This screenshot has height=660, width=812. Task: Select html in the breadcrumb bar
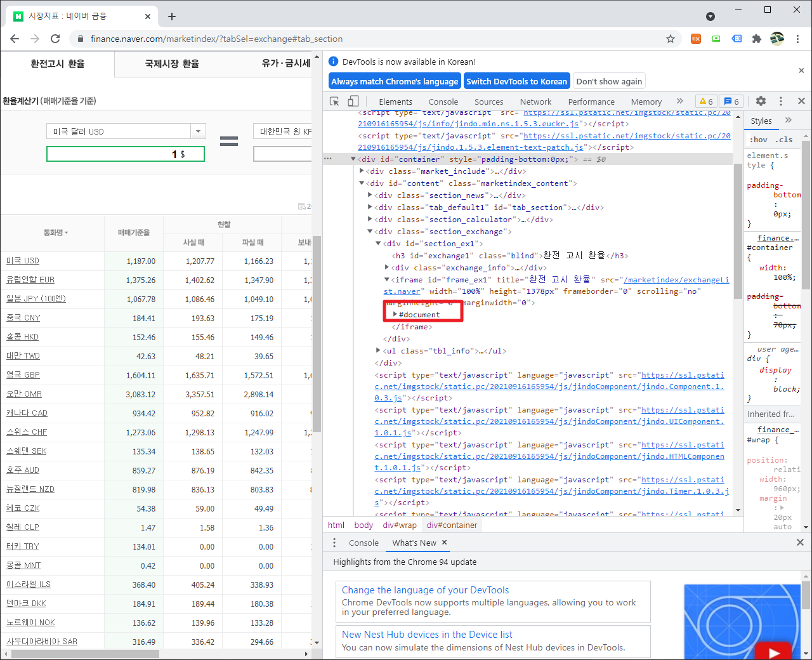(336, 525)
